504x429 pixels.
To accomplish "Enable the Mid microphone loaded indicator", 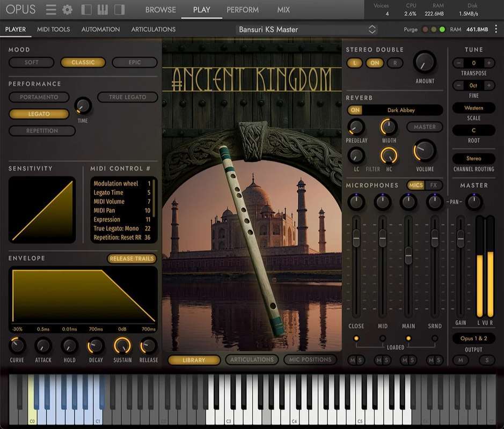I will (382, 338).
